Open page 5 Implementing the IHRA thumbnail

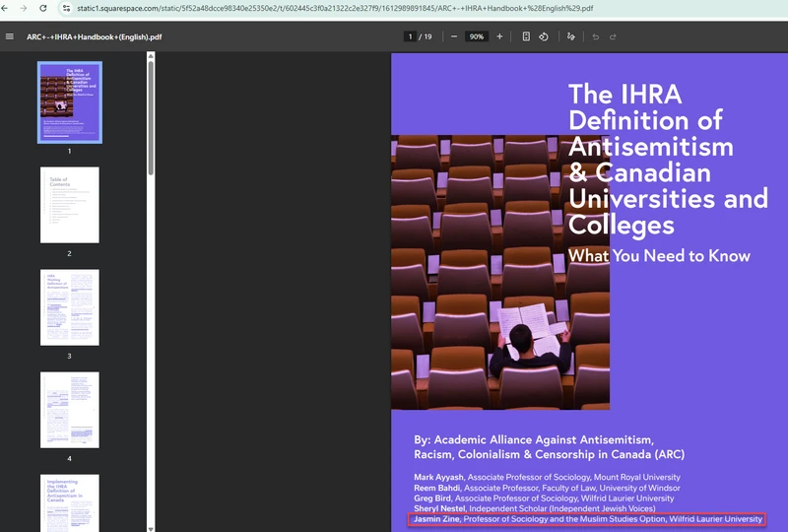click(70, 502)
